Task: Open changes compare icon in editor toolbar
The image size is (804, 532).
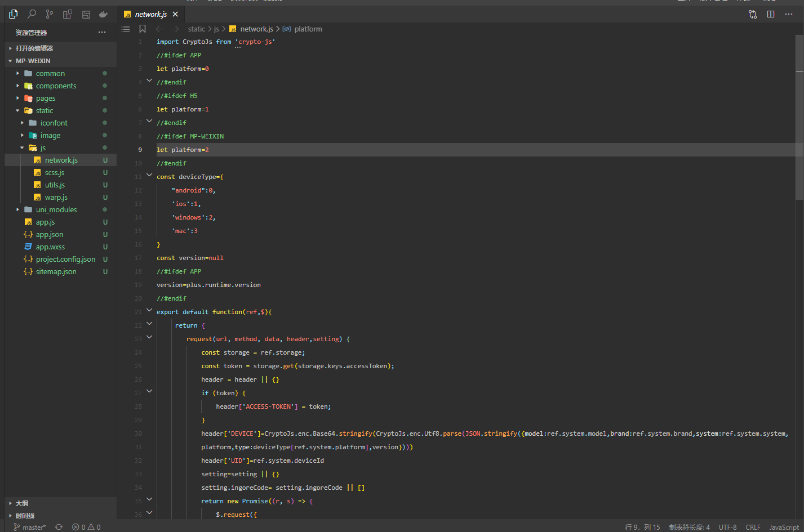Action: (753, 14)
